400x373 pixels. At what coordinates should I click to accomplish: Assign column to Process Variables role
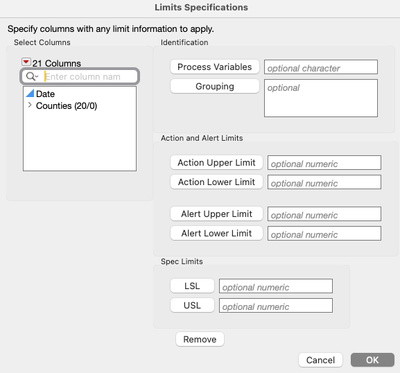[x=215, y=67]
